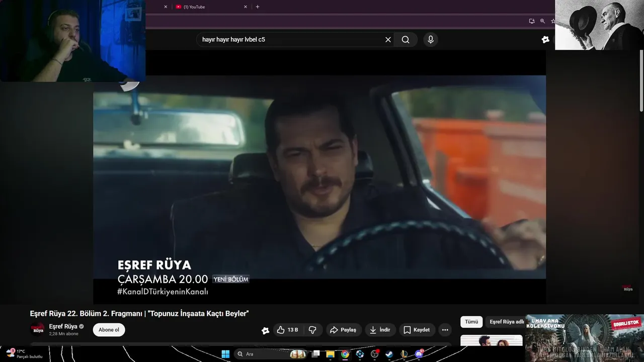Screen dimensions: 644x362
Task: Open Eşref Rüya channel avatar
Action: pos(38,329)
